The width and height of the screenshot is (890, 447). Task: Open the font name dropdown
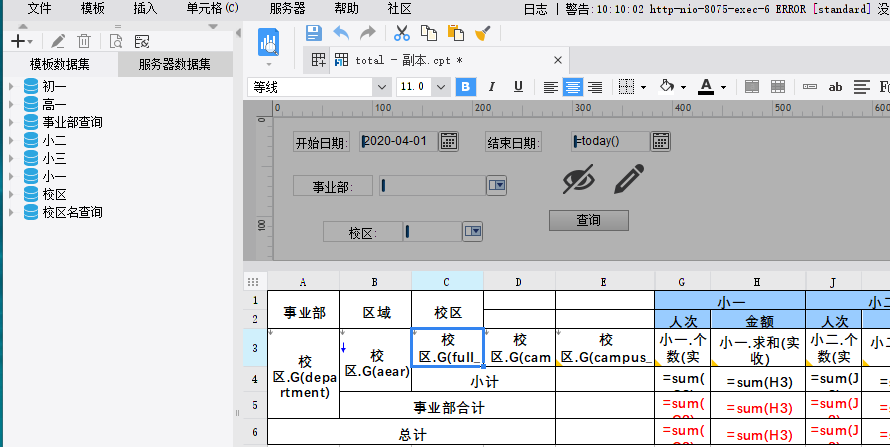click(381, 87)
